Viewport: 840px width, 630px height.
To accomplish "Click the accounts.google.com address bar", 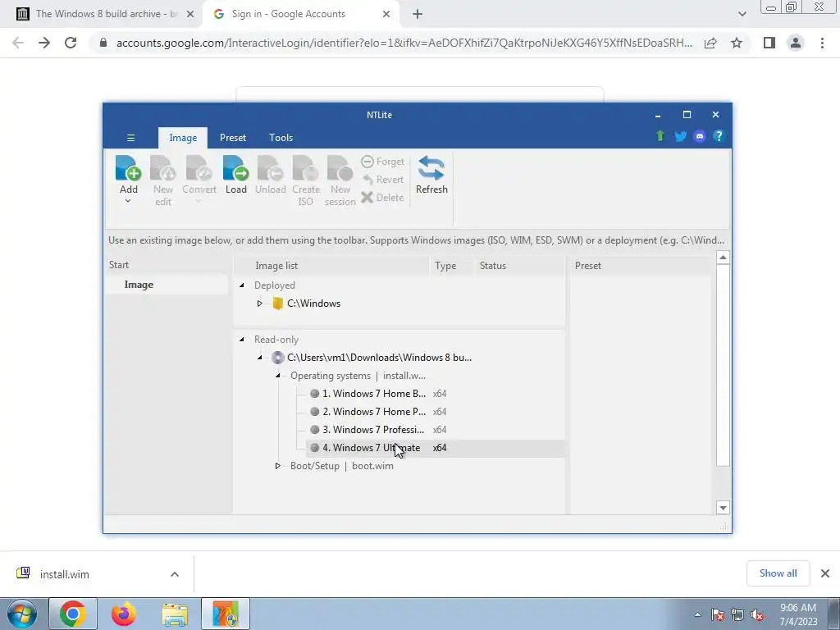I will [404, 43].
